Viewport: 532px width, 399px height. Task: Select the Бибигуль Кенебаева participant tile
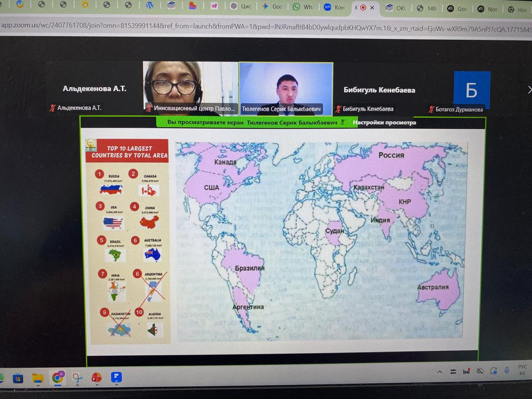[x=379, y=90]
